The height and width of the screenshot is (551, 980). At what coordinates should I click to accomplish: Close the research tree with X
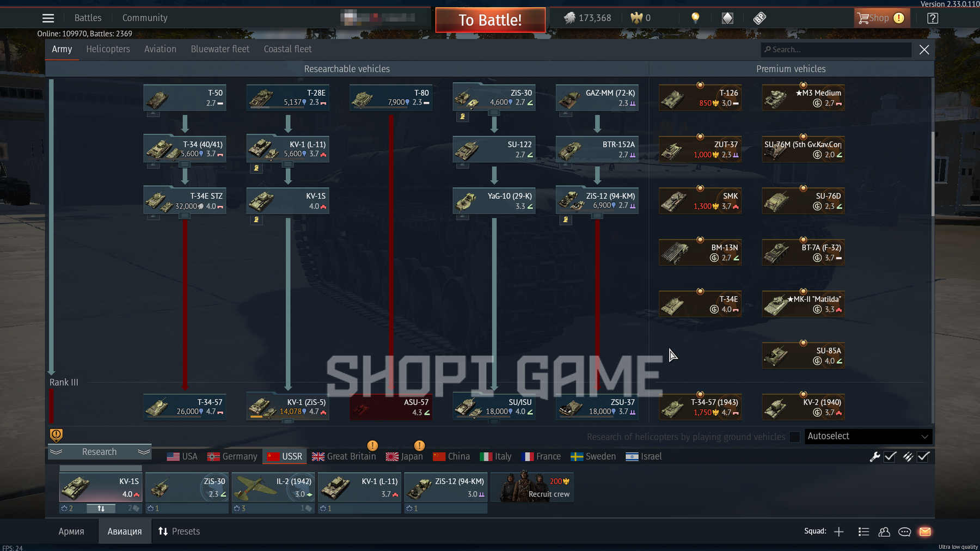coord(924,50)
